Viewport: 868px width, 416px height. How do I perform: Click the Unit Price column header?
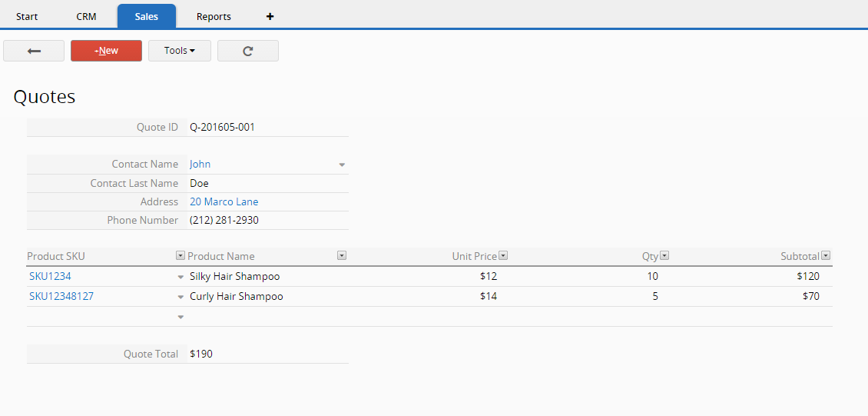[x=475, y=257]
